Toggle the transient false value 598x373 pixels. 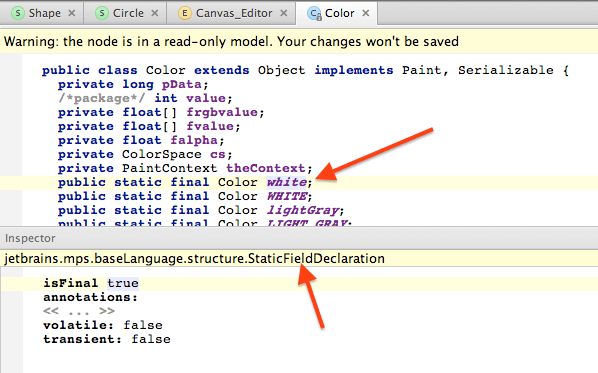151,339
